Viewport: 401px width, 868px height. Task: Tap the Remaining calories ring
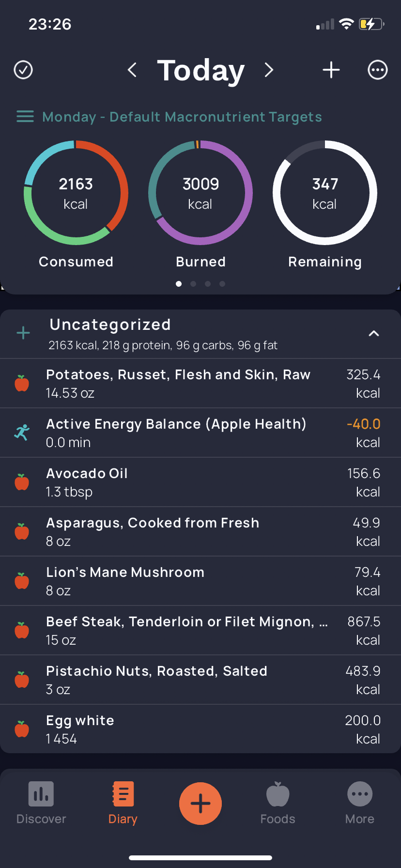tap(325, 193)
